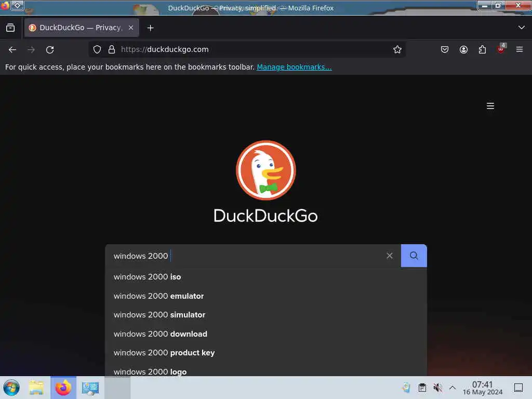The width and height of the screenshot is (532, 399).
Task: Open tracking protection shield
Action: [97, 49]
